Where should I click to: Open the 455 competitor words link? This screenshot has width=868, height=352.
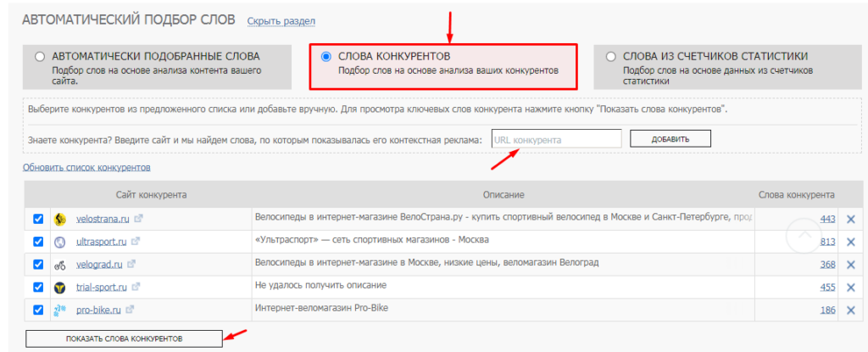[x=827, y=288]
